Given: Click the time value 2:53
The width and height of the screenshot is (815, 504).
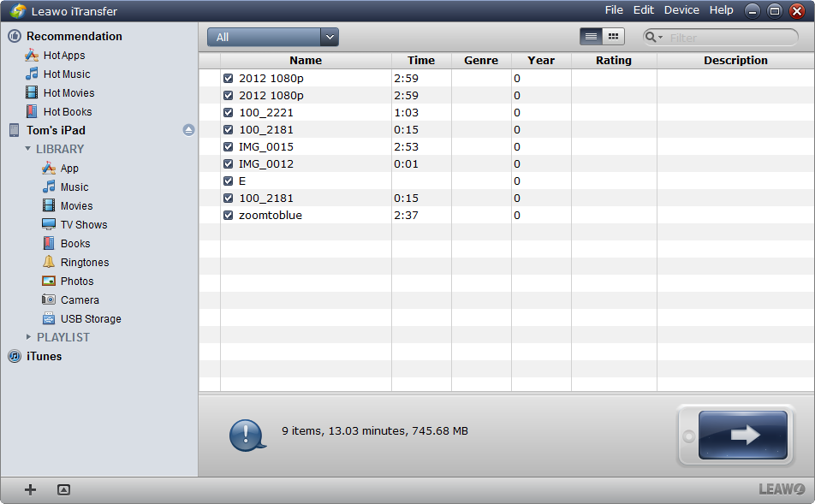Looking at the screenshot, I should pos(406,146).
